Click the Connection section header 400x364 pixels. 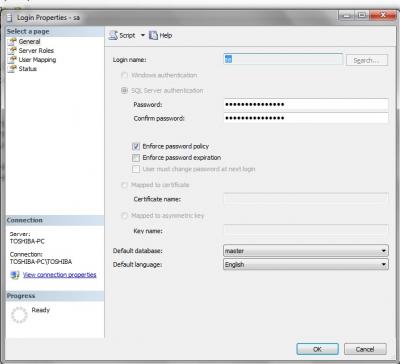(55, 220)
